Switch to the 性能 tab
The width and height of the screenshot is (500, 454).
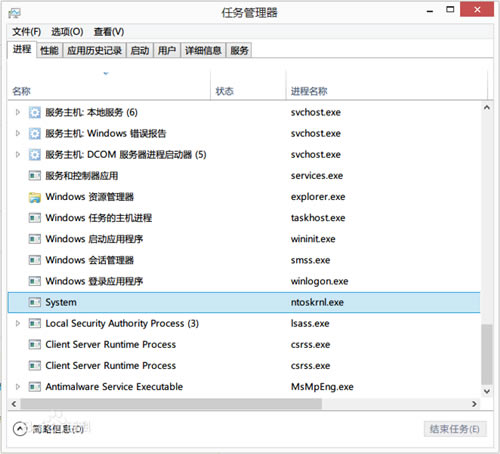49,51
